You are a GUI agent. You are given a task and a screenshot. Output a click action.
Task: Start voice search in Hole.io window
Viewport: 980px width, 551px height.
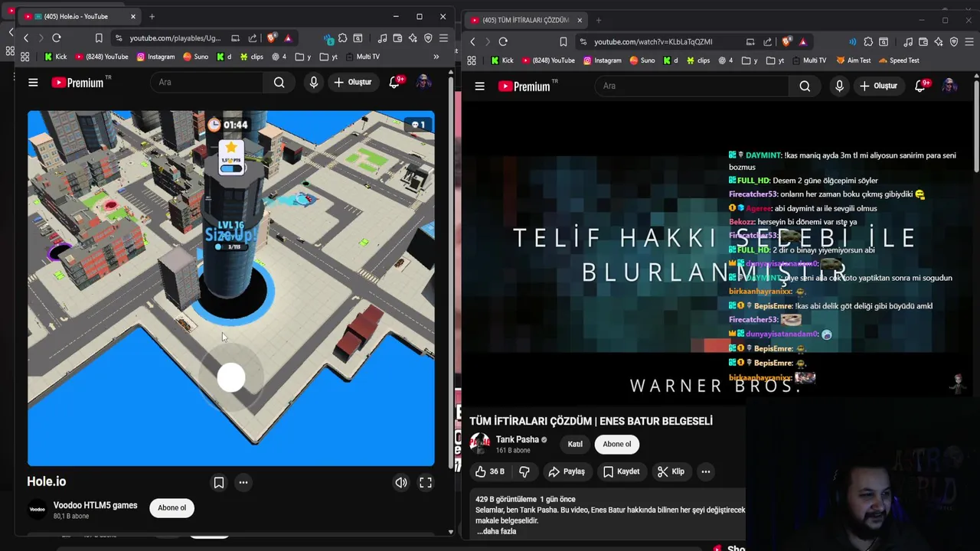[x=313, y=83]
